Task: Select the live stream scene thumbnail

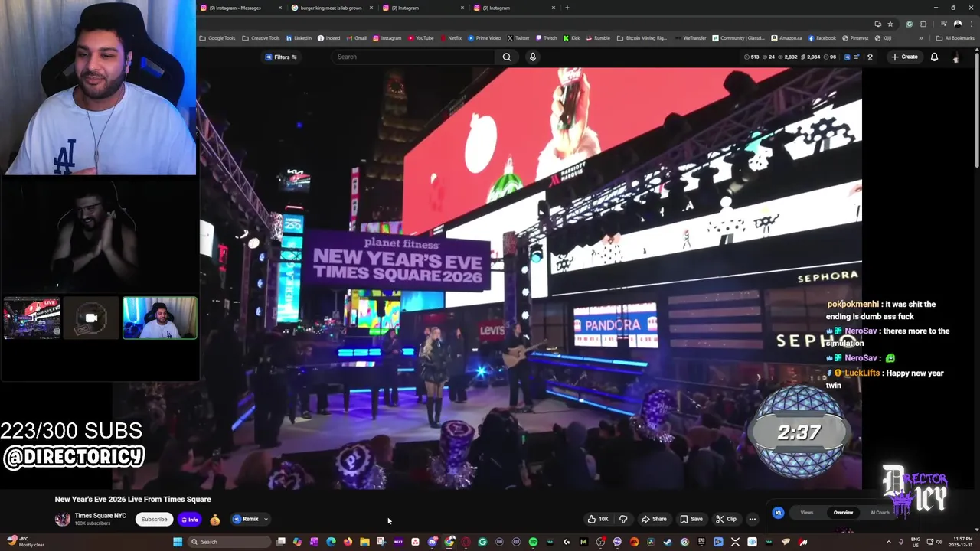Action: 32,318
